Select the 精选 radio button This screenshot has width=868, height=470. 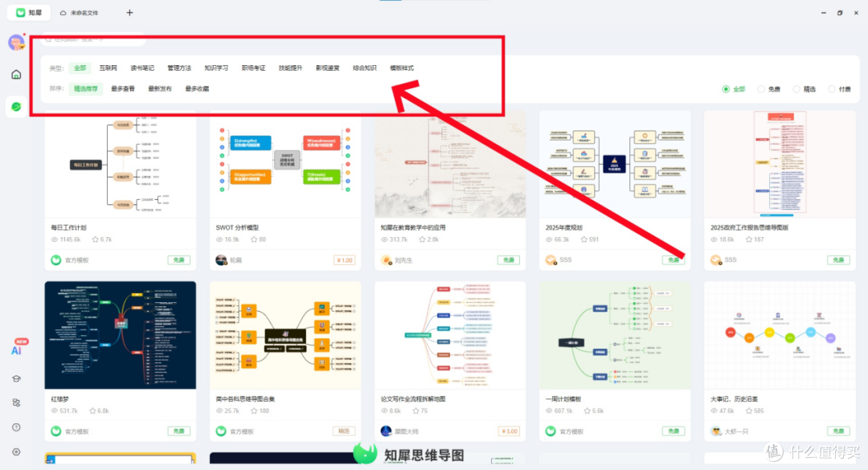[x=796, y=89]
